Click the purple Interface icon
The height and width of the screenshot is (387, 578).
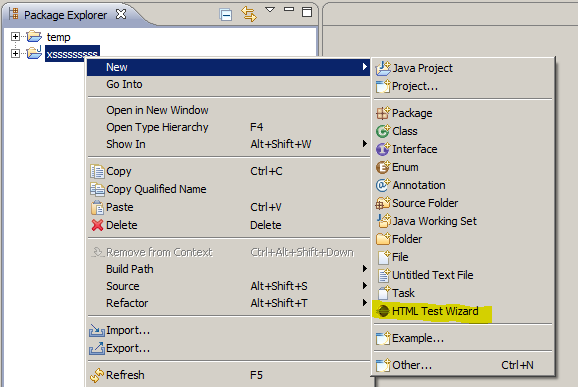click(383, 149)
